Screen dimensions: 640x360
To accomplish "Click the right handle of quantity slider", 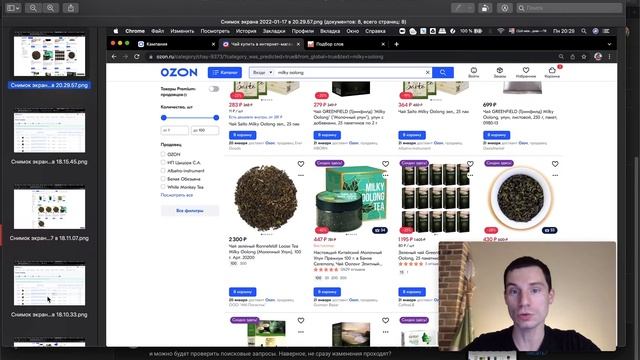I will [216, 118].
